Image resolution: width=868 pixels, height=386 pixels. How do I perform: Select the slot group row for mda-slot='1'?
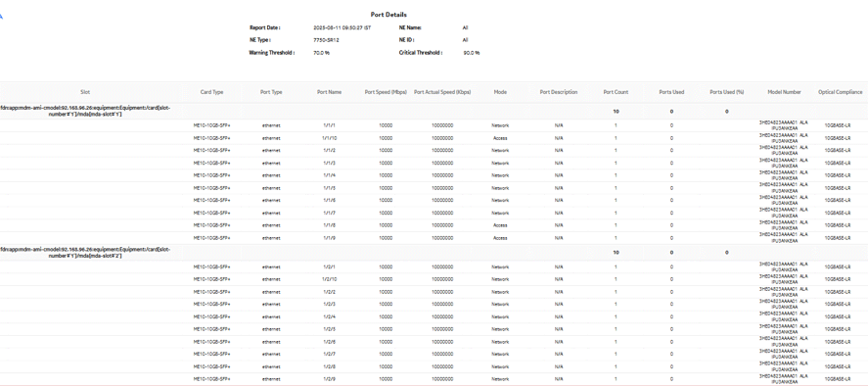pyautogui.click(x=434, y=111)
